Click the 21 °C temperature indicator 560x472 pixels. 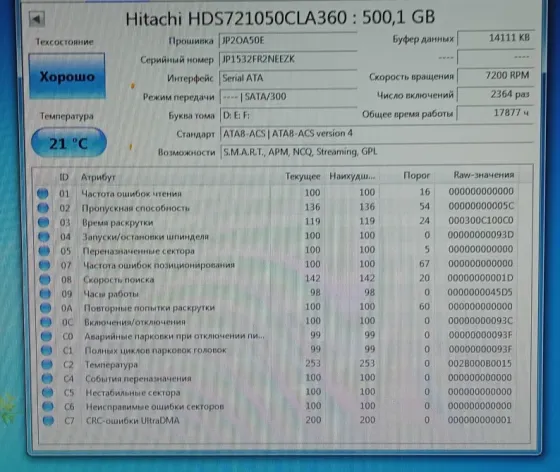click(69, 143)
